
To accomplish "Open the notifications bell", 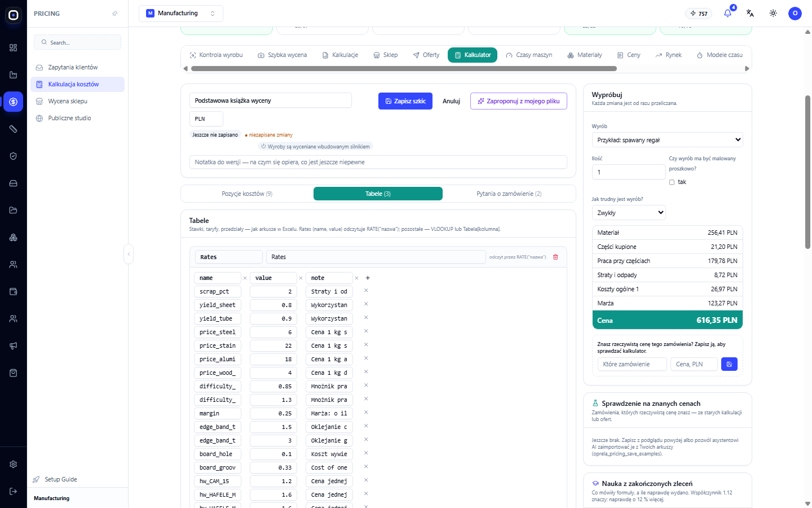I will [x=728, y=13].
